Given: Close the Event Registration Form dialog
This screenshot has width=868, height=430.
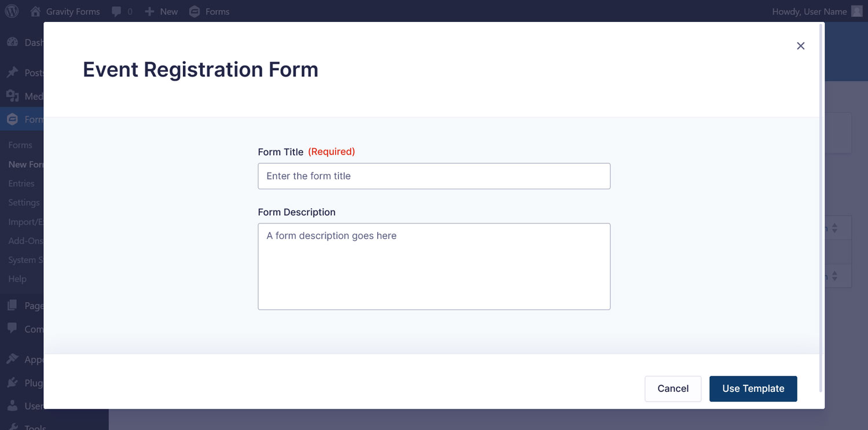Looking at the screenshot, I should click(801, 46).
